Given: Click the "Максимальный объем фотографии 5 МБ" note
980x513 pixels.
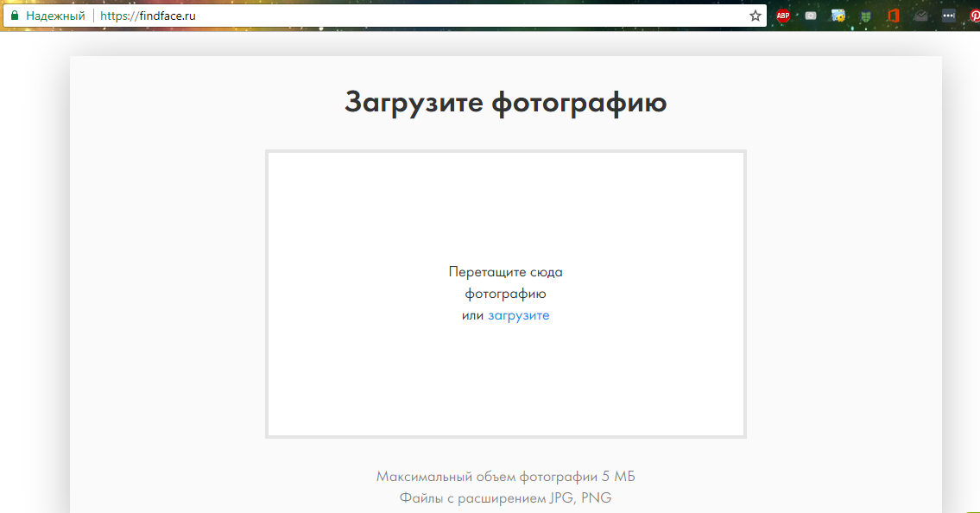Looking at the screenshot, I should 505,476.
